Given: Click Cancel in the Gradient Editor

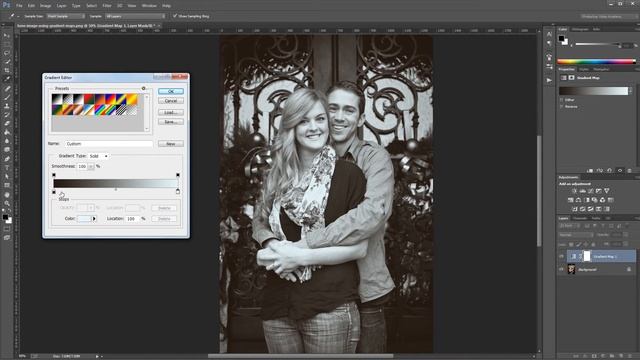Looking at the screenshot, I should pos(171,100).
